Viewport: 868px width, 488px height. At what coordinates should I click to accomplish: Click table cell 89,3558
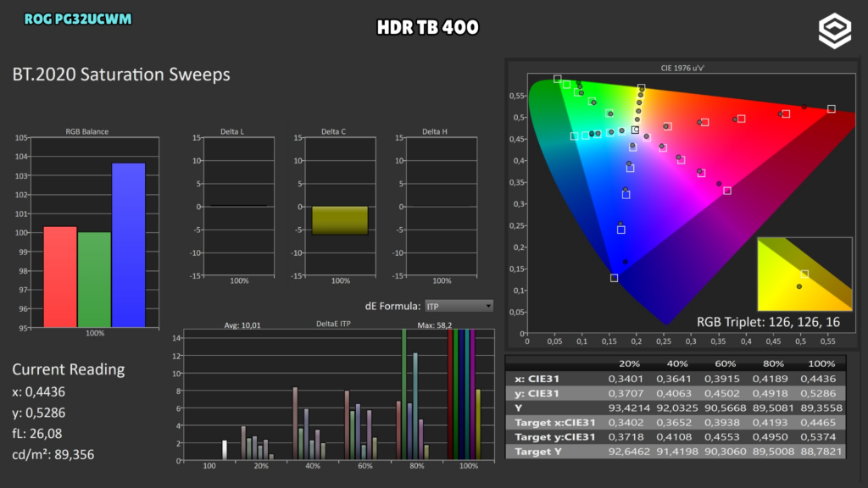(x=821, y=408)
